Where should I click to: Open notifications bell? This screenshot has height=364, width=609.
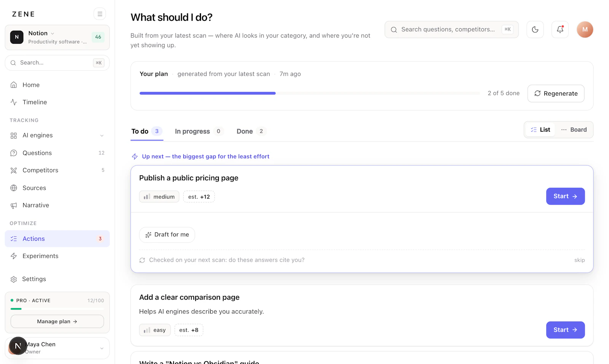pos(560,29)
